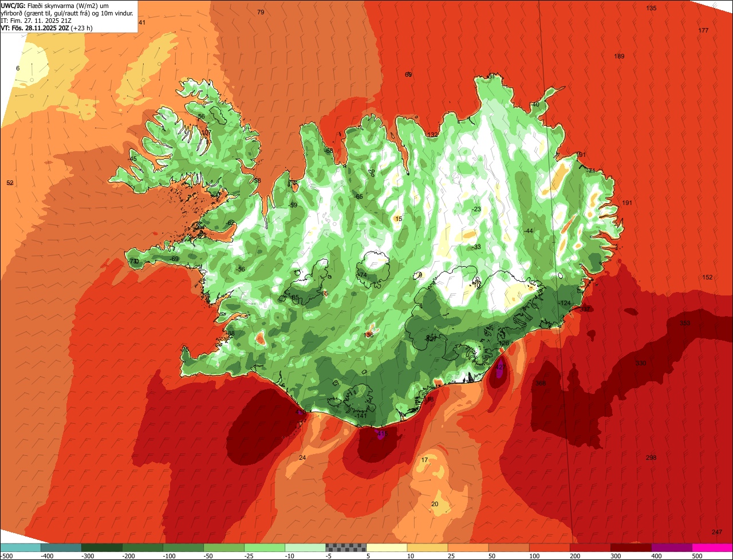Select the 136 value in southern Iceland
The height and width of the screenshot is (560, 733).
368,336
